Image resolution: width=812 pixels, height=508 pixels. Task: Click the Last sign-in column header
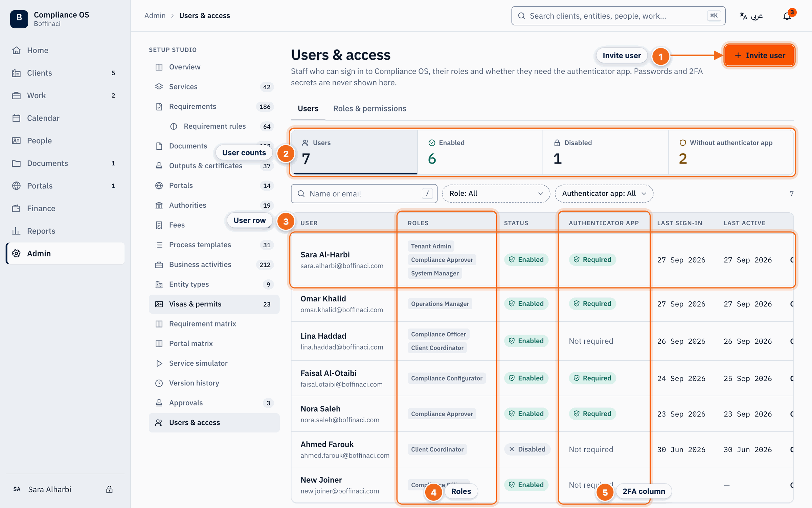tap(679, 223)
